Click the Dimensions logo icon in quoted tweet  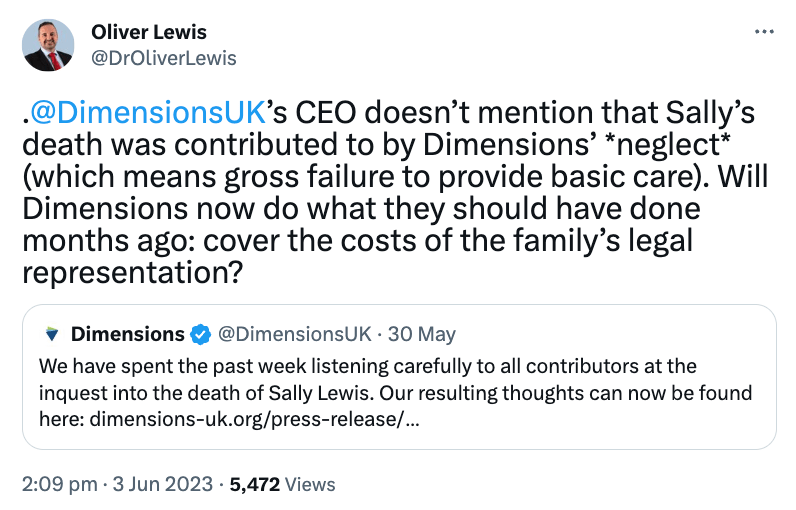(52, 333)
